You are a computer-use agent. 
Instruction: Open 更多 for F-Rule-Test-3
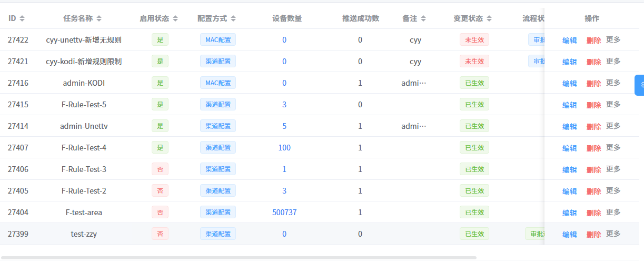click(x=613, y=169)
